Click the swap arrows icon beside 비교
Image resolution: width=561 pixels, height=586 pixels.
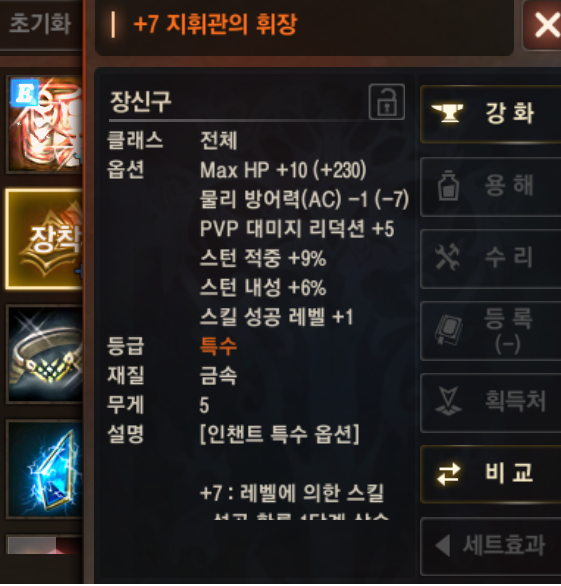[x=448, y=474]
